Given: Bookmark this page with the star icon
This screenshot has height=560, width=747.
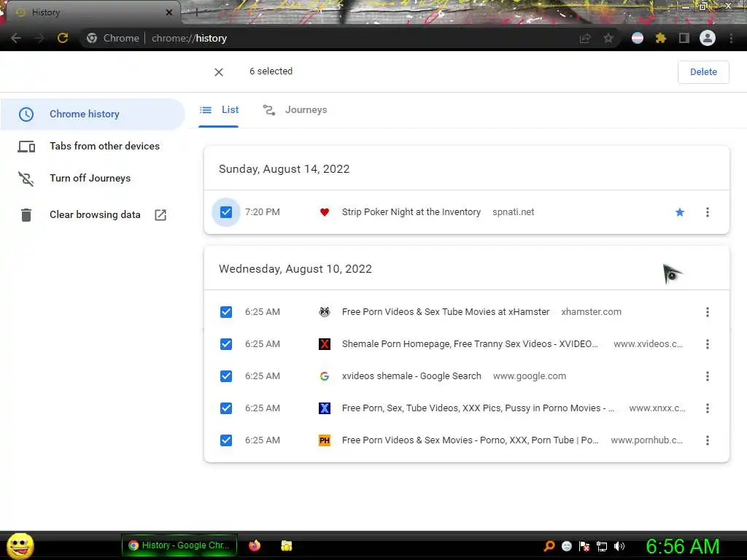Looking at the screenshot, I should coord(608,38).
